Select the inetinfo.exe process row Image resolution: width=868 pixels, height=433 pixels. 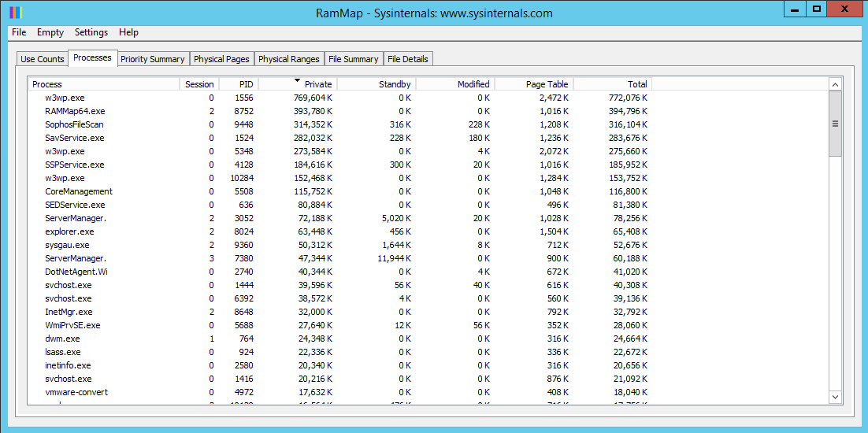340,365
